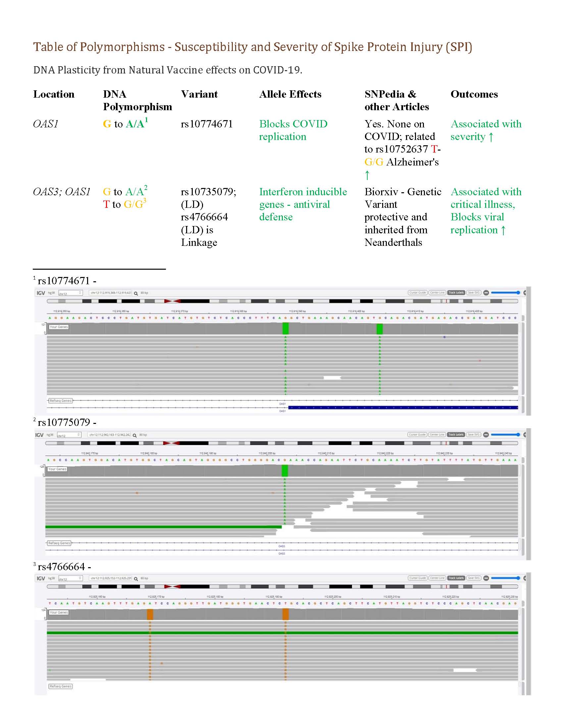Select the Refseq Genes track label in the rs10775079 panel

pos(59,543)
